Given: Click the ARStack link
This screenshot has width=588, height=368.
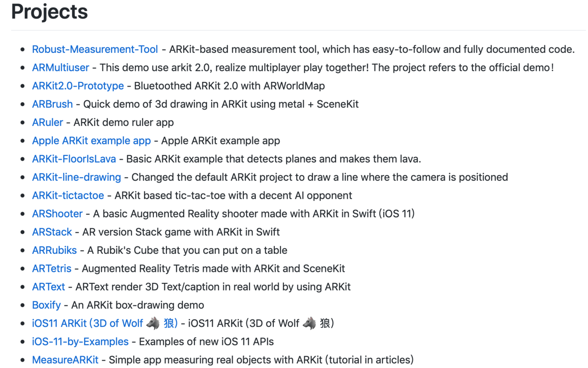Looking at the screenshot, I should click(52, 232).
